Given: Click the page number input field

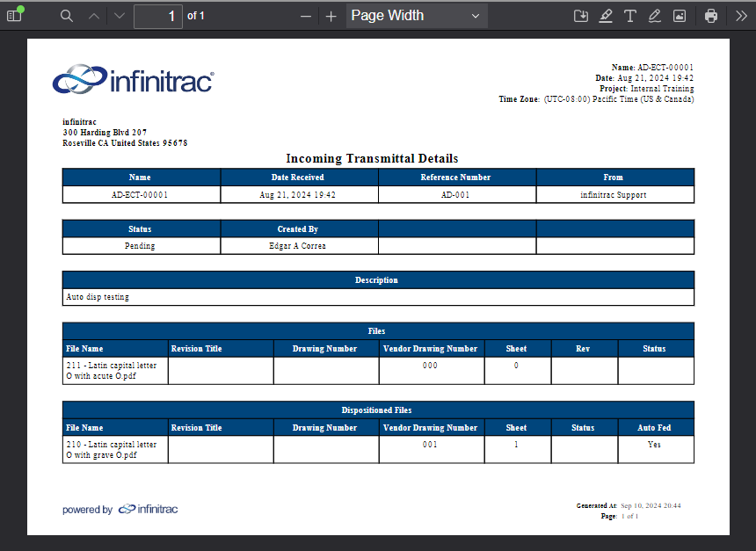Looking at the screenshot, I should pos(158,17).
